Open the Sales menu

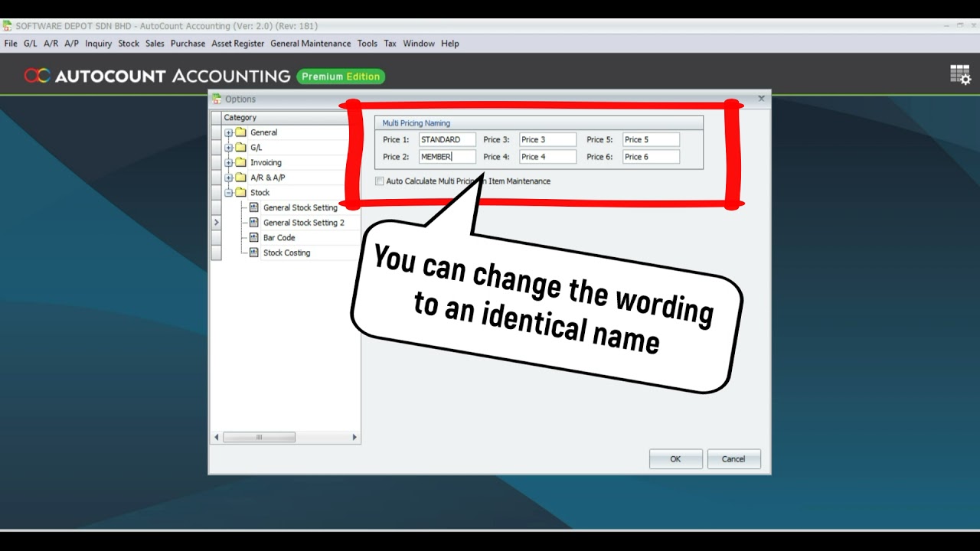[x=155, y=44]
